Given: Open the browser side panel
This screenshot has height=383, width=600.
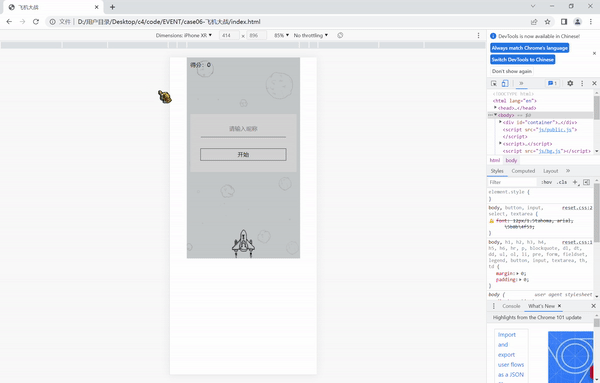Looking at the screenshot, I should (x=564, y=22).
